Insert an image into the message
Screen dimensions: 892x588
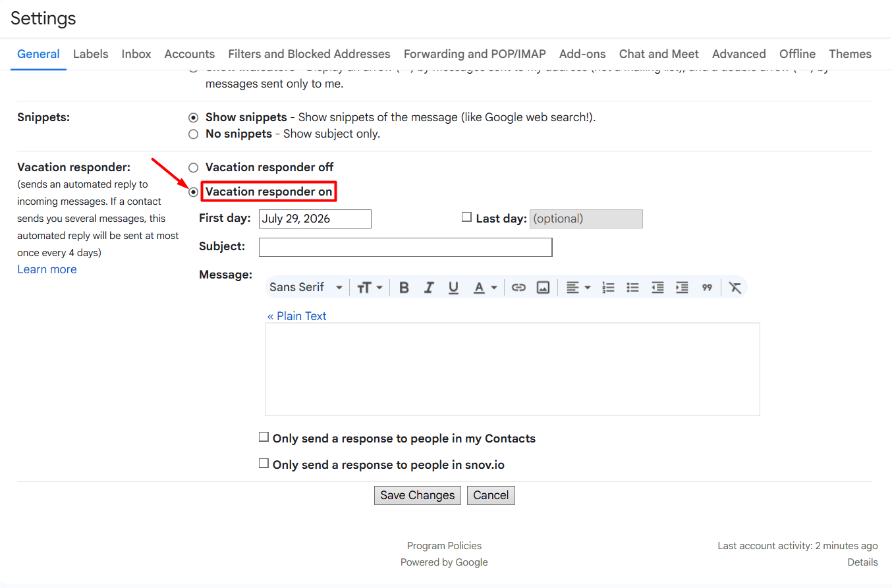pyautogui.click(x=543, y=287)
